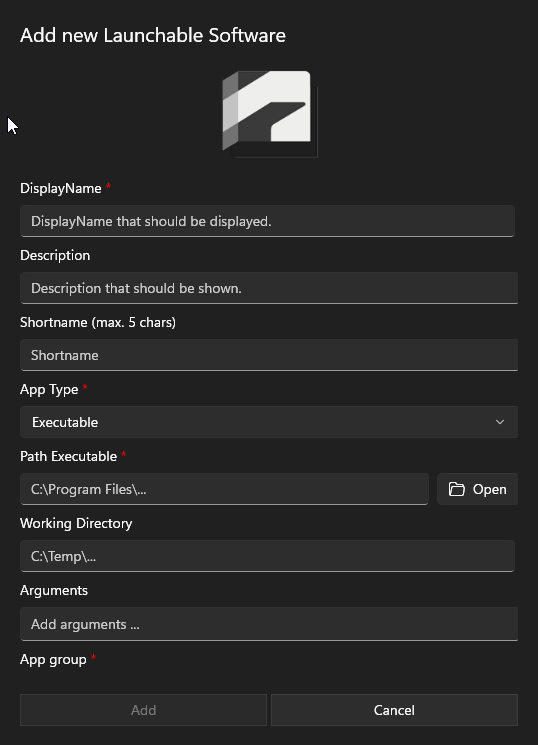Click the DisplayName label

click(x=60, y=189)
